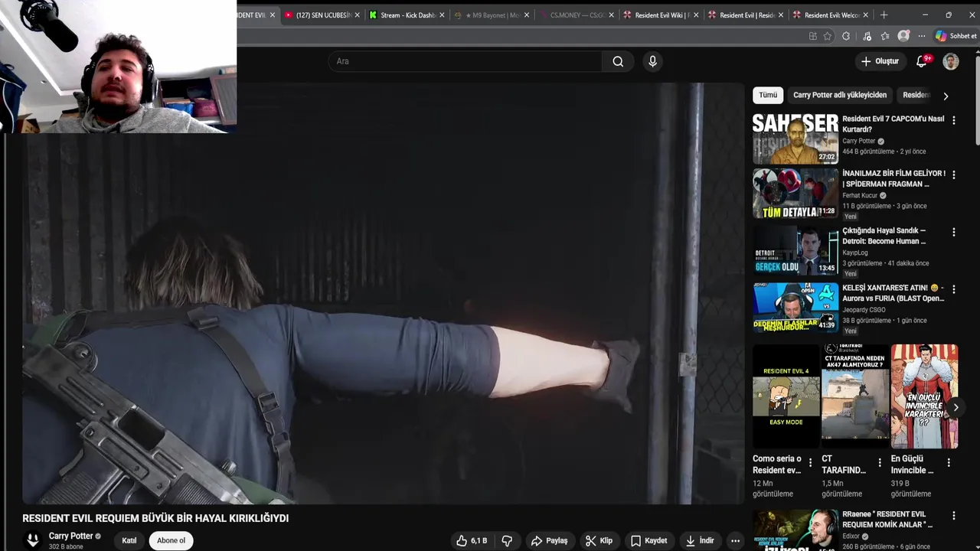Click Ferhat Kucur channel name
This screenshot has height=551, width=980.
tap(858, 195)
